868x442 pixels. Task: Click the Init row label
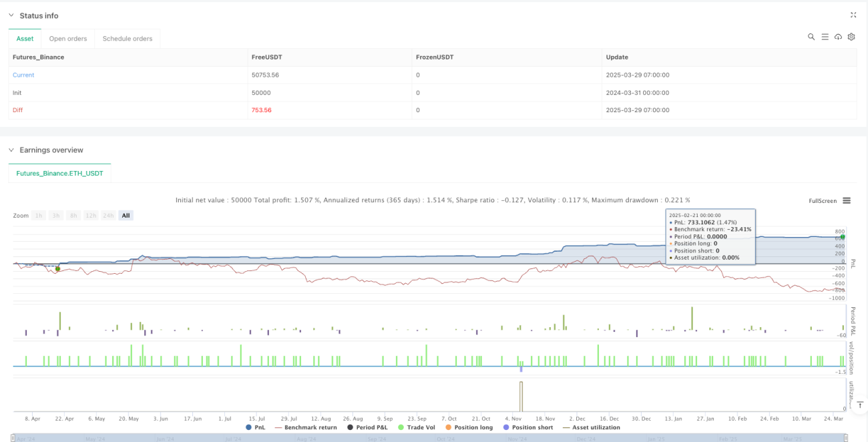(17, 92)
